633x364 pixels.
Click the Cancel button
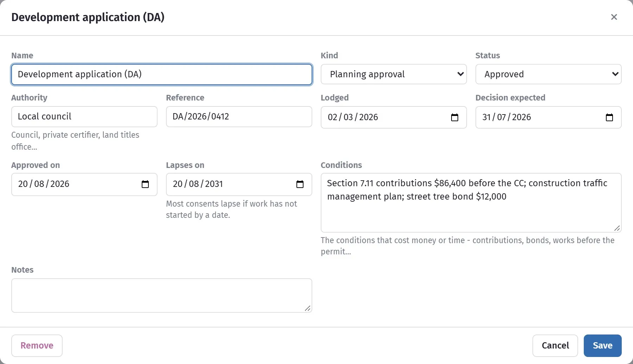point(555,346)
